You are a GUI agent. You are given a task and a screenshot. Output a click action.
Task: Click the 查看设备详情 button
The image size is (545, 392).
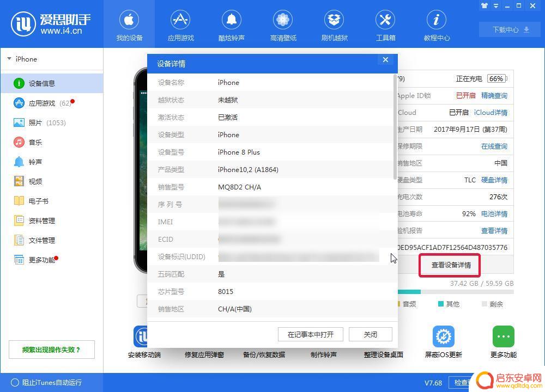pos(451,265)
